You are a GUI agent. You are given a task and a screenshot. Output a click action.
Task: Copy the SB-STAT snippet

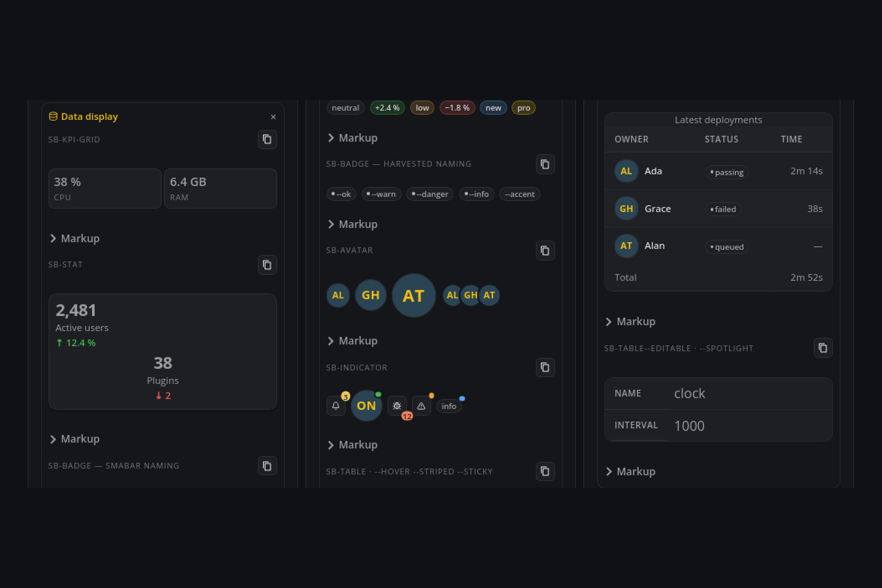(x=267, y=265)
